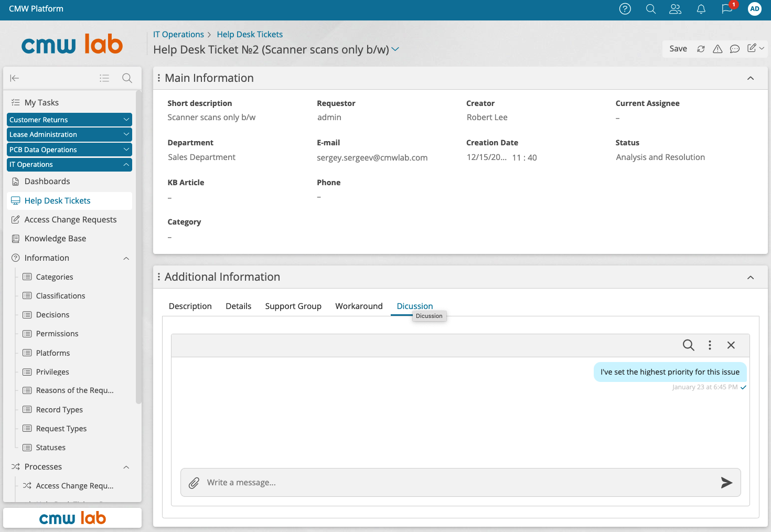Open Categories list
This screenshot has width=771, height=532.
[x=55, y=277]
